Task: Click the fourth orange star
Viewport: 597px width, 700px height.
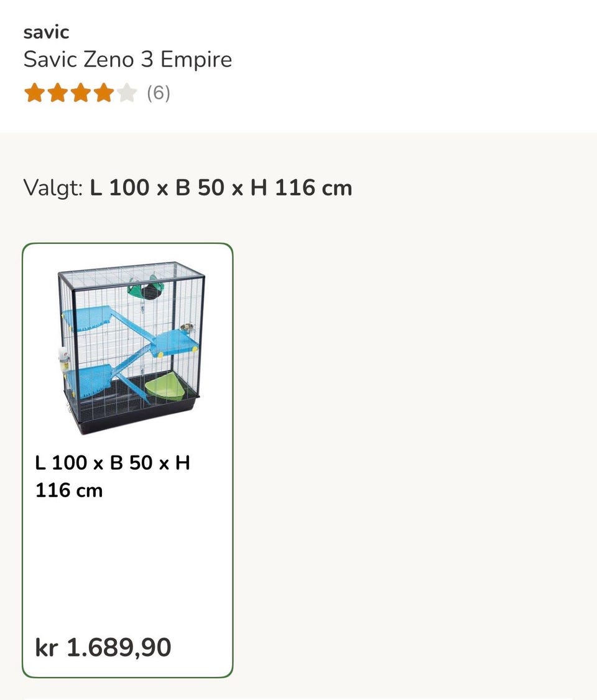Action: point(104,92)
